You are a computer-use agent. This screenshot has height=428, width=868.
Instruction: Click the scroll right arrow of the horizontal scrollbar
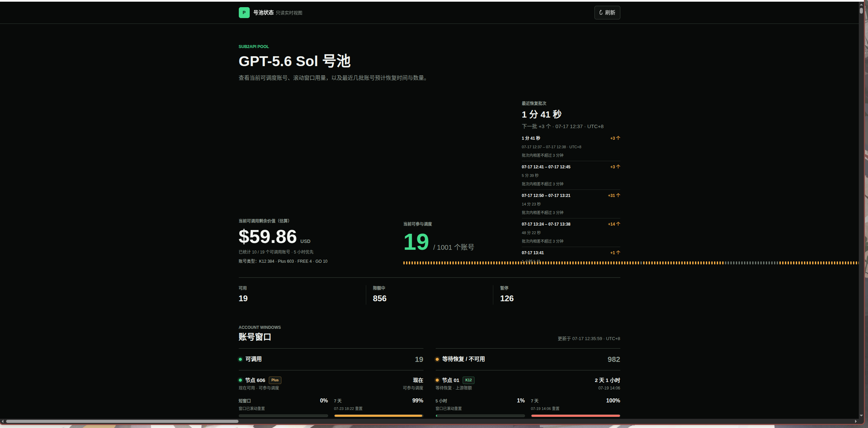coord(856,422)
